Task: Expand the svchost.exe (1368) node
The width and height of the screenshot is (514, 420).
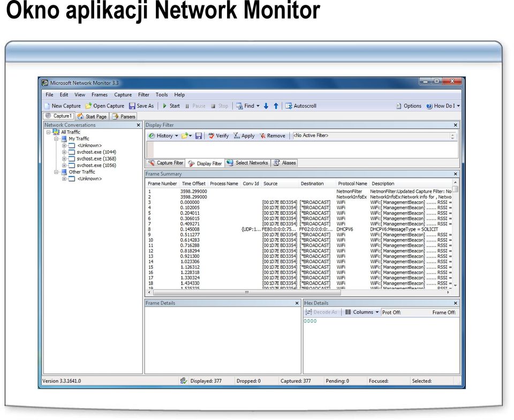Action: (x=64, y=159)
